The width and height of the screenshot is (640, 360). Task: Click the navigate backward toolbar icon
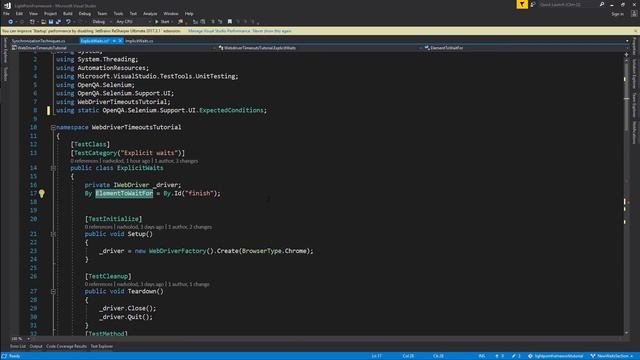(10, 22)
